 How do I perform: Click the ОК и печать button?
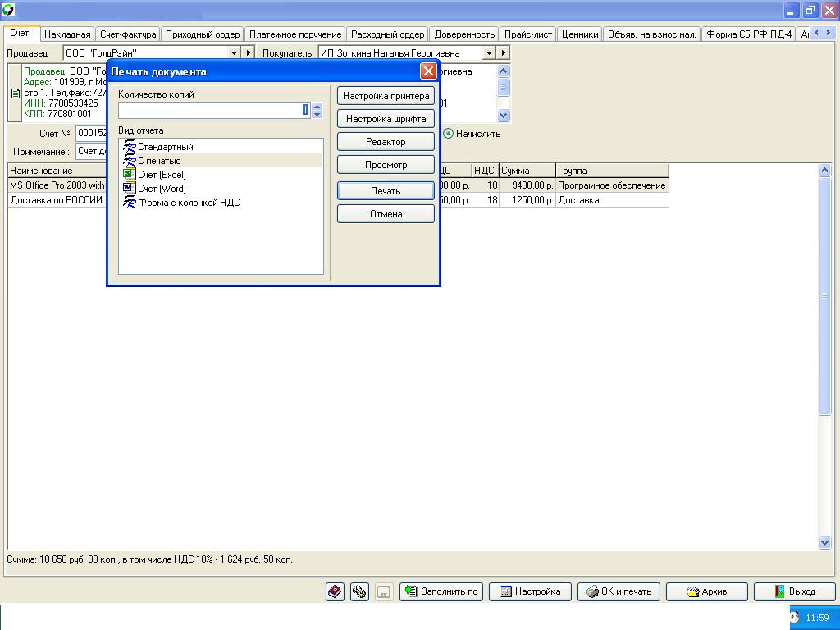(619, 591)
